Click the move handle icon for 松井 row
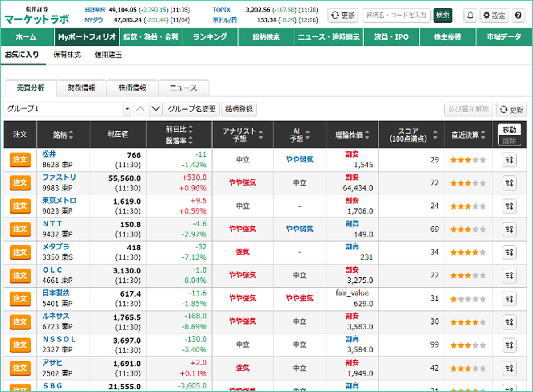 click(x=509, y=160)
